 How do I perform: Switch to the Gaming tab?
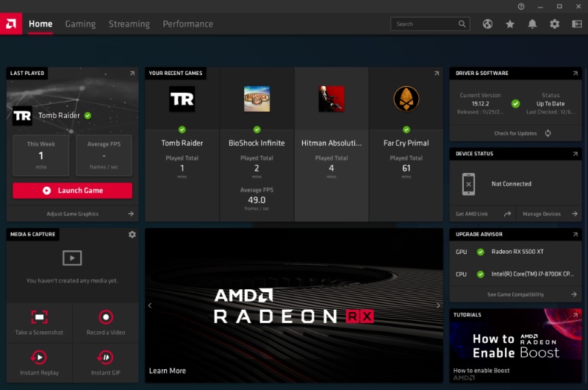80,24
